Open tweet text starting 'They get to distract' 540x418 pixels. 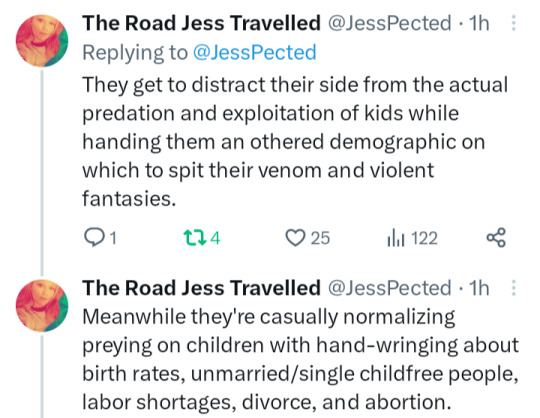(x=295, y=142)
